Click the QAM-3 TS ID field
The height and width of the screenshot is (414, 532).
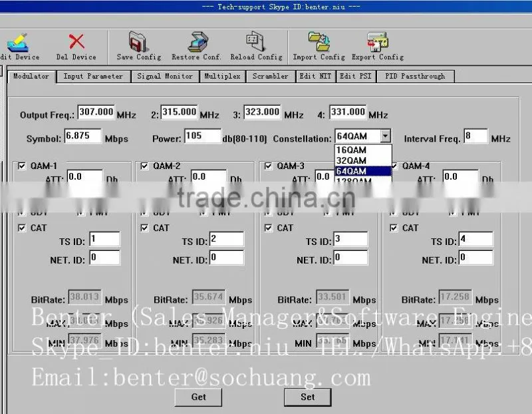coord(351,239)
